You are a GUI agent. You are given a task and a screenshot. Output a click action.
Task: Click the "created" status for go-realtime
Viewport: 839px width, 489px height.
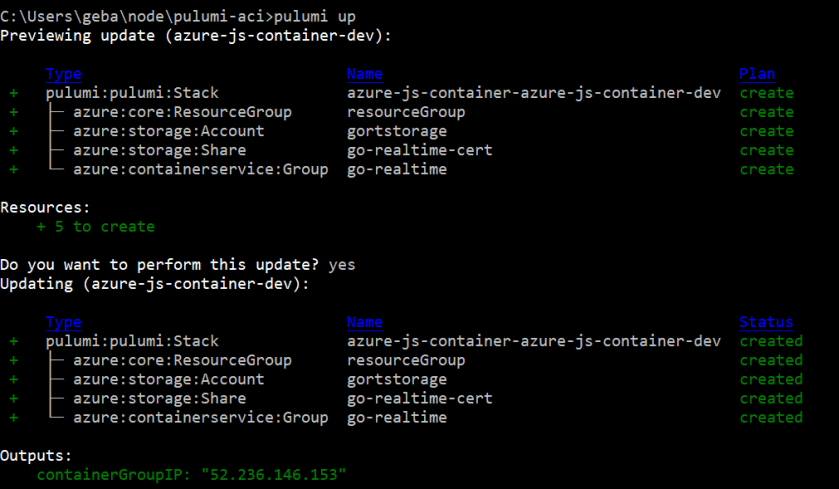(x=771, y=417)
